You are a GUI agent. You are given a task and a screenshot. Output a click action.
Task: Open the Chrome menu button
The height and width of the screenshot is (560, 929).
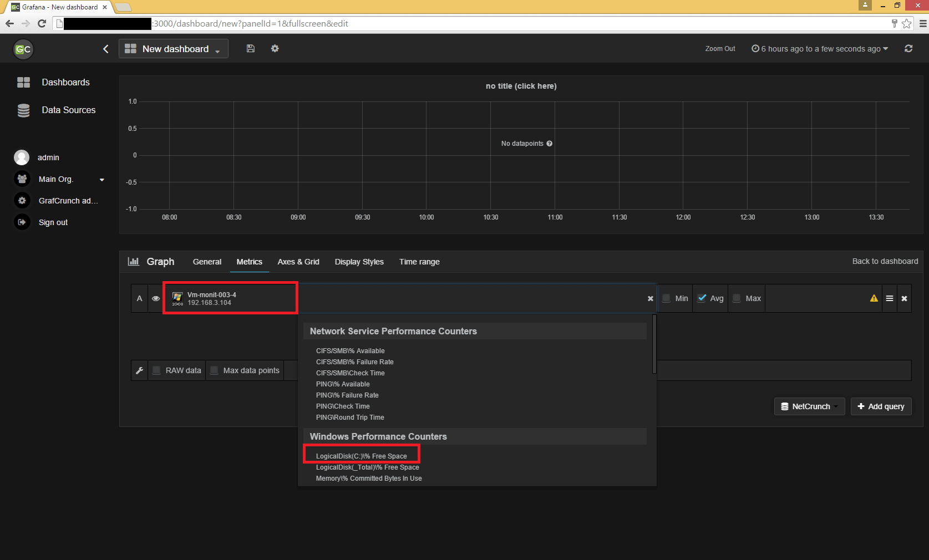[x=923, y=23]
